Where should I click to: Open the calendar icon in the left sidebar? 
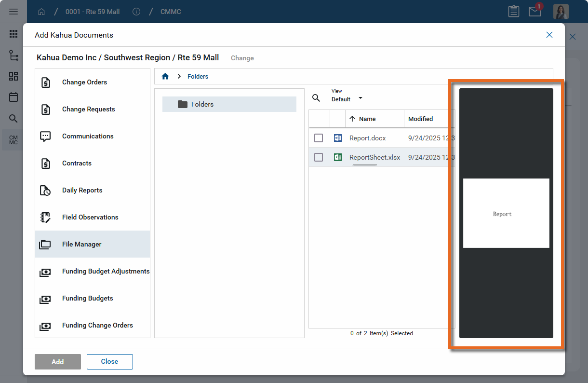pos(13,97)
